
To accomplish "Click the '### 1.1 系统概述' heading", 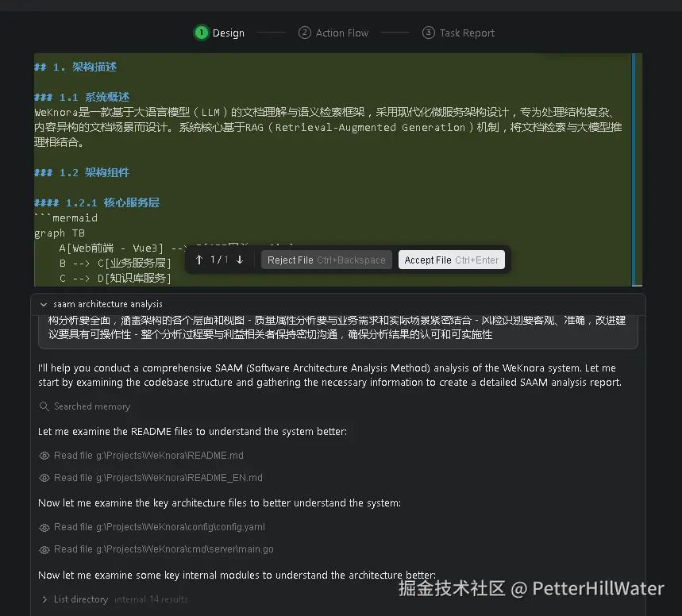I will point(82,97).
